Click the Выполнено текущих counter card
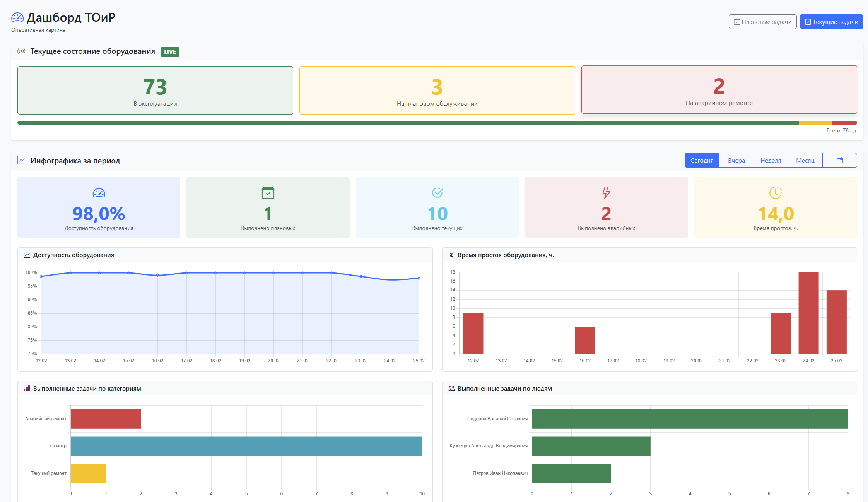The width and height of the screenshot is (868, 502). click(x=437, y=207)
